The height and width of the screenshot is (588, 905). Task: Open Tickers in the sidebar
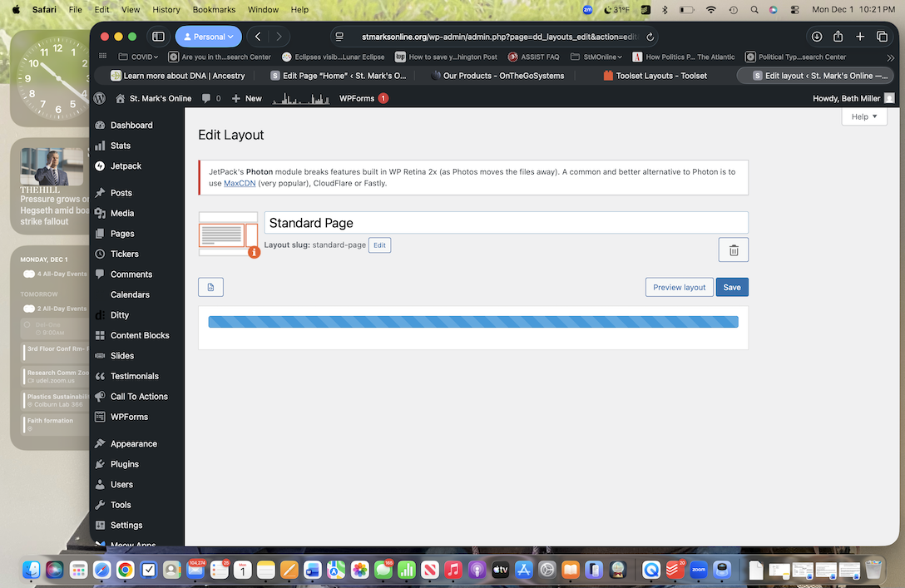tap(124, 254)
